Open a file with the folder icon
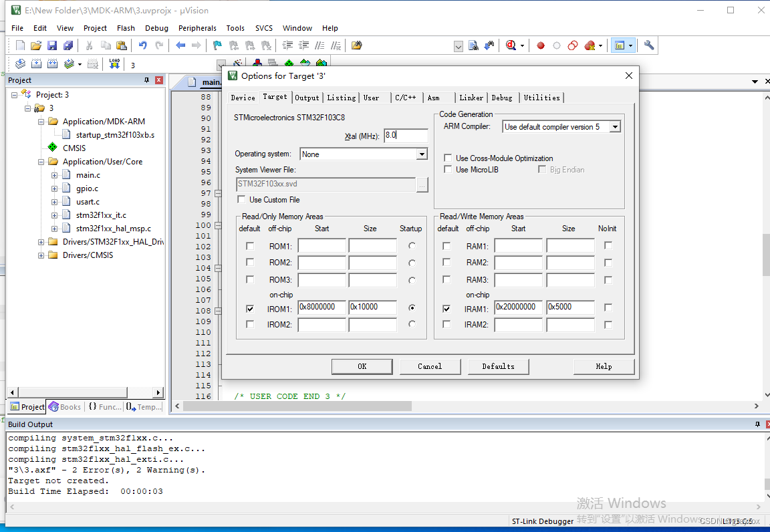 pos(36,45)
